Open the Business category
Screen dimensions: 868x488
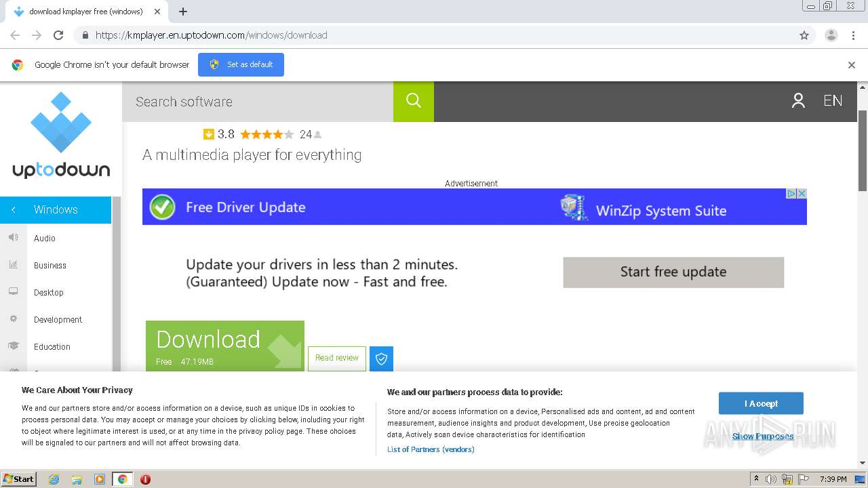[50, 266]
